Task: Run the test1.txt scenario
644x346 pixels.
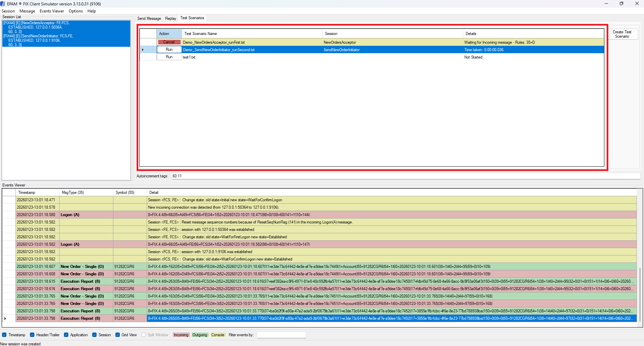Action: click(169, 57)
